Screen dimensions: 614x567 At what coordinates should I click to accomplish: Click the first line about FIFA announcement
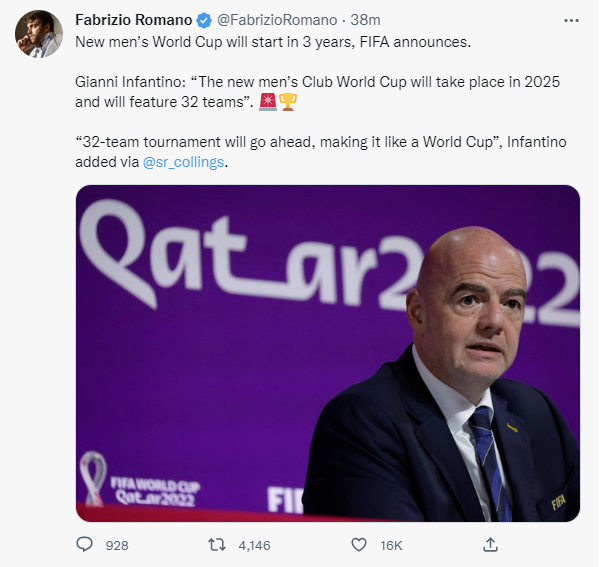pyautogui.click(x=262, y=43)
